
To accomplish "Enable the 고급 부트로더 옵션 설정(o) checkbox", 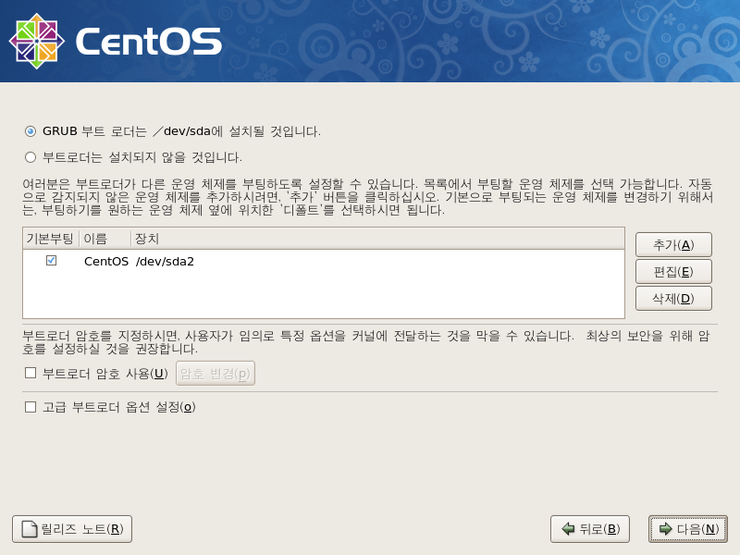I will (x=31, y=407).
